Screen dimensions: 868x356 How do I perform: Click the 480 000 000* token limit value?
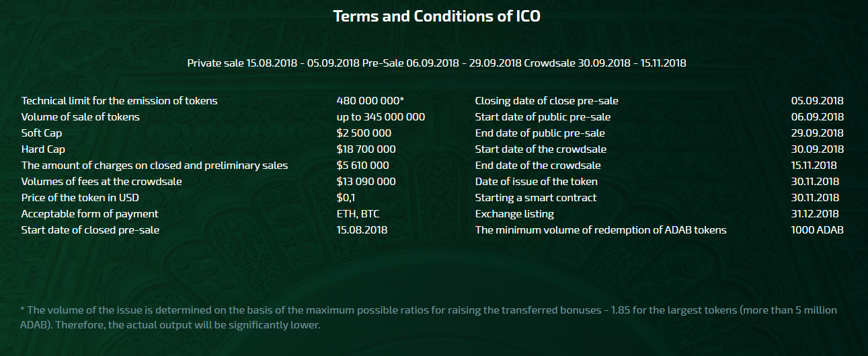click(x=370, y=101)
